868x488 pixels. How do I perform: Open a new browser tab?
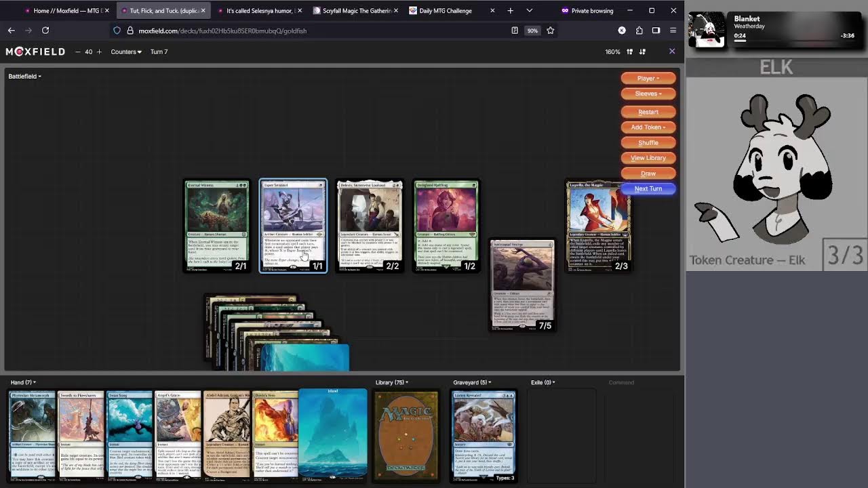point(511,11)
